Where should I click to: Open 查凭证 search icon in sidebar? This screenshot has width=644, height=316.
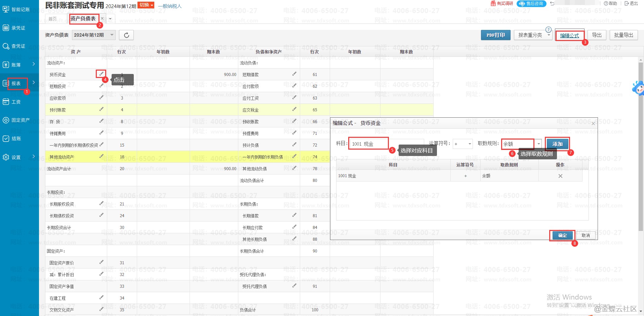(x=6, y=46)
